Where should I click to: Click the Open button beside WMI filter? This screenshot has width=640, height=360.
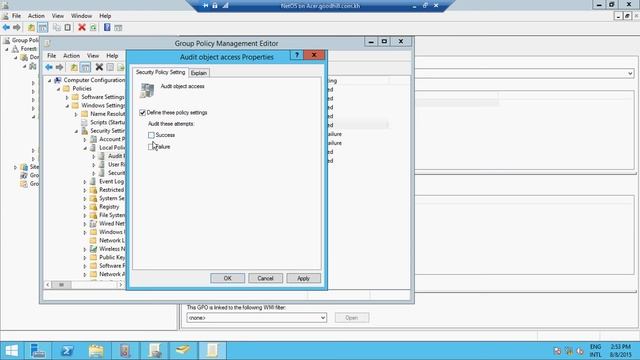click(352, 318)
